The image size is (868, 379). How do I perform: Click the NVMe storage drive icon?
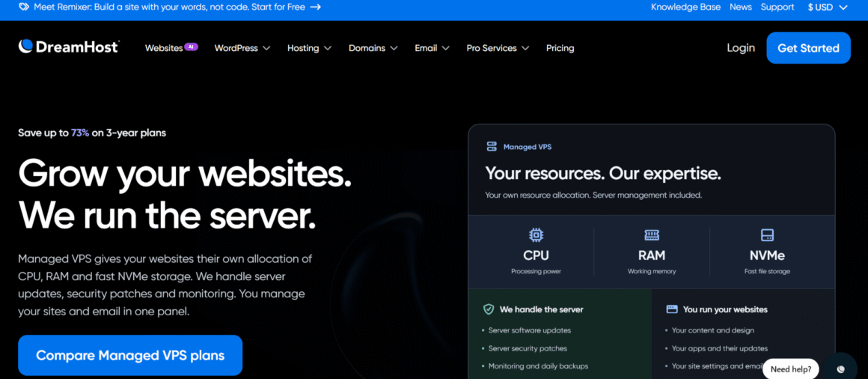point(767,235)
